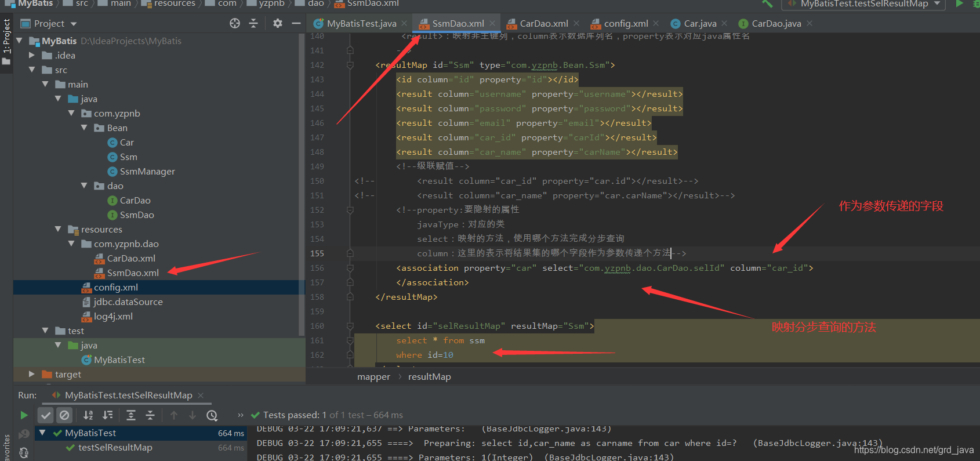This screenshot has width=980, height=461.
Task: Toggle show ignored tests button
Action: (64, 415)
